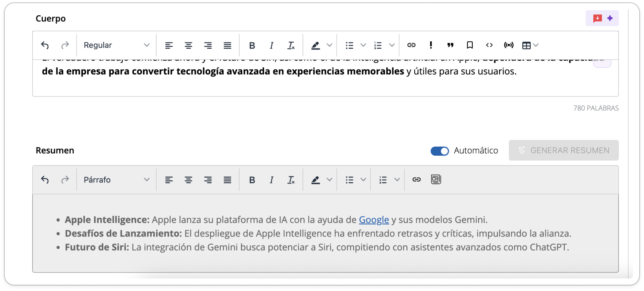Expand bullet list styles in the Resumen toolbar
Image resolution: width=644 pixels, height=291 pixels.
click(x=363, y=180)
